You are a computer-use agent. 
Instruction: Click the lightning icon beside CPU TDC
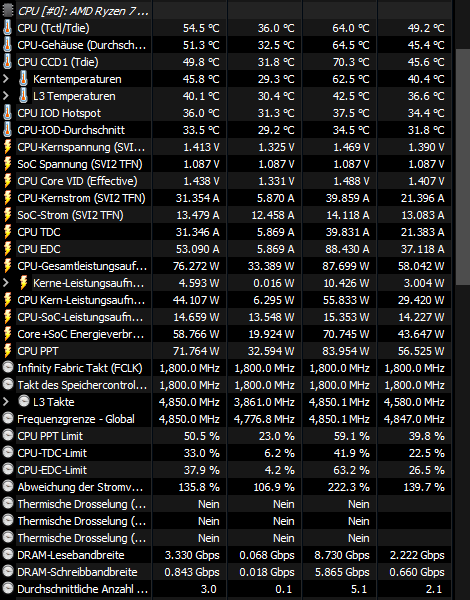pyautogui.click(x=7, y=232)
